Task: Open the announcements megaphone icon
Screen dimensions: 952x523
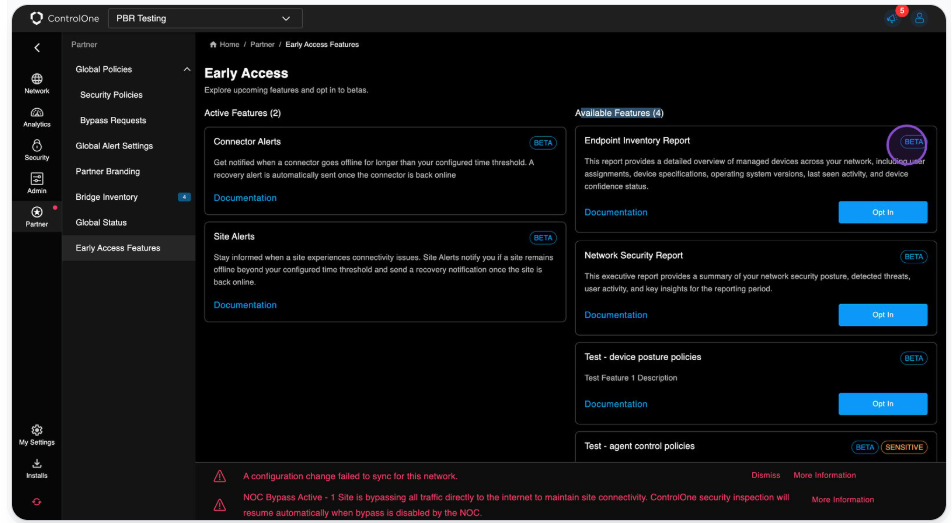Action: point(891,19)
